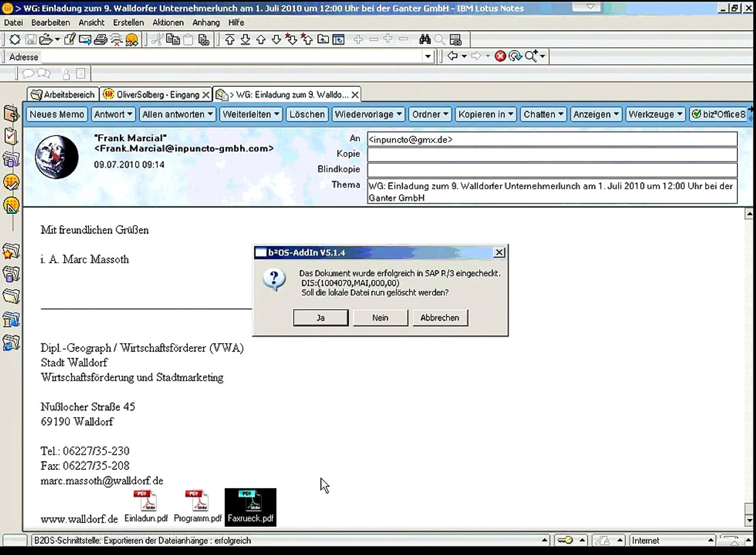This screenshot has height=555, width=756.
Task: Close the b²OS-AddIn dialog with X
Action: click(x=499, y=252)
